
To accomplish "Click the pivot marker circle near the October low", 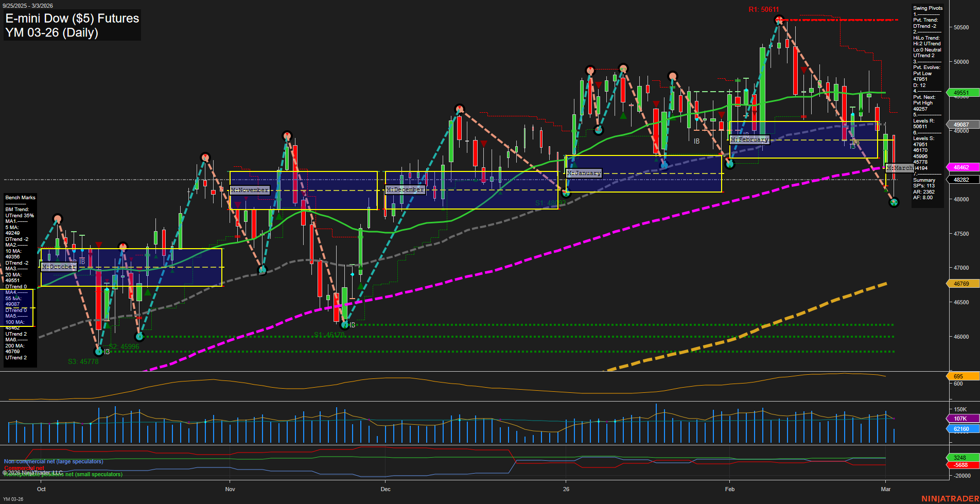I will click(139, 336).
